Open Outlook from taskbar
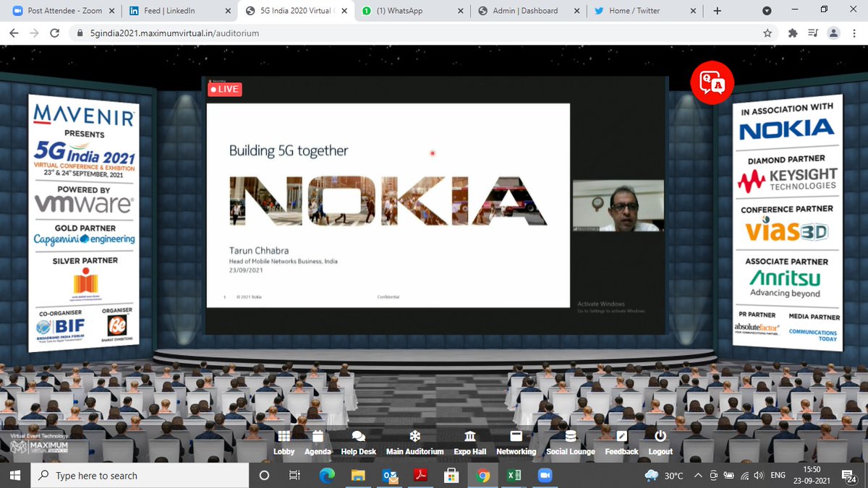 [390, 475]
